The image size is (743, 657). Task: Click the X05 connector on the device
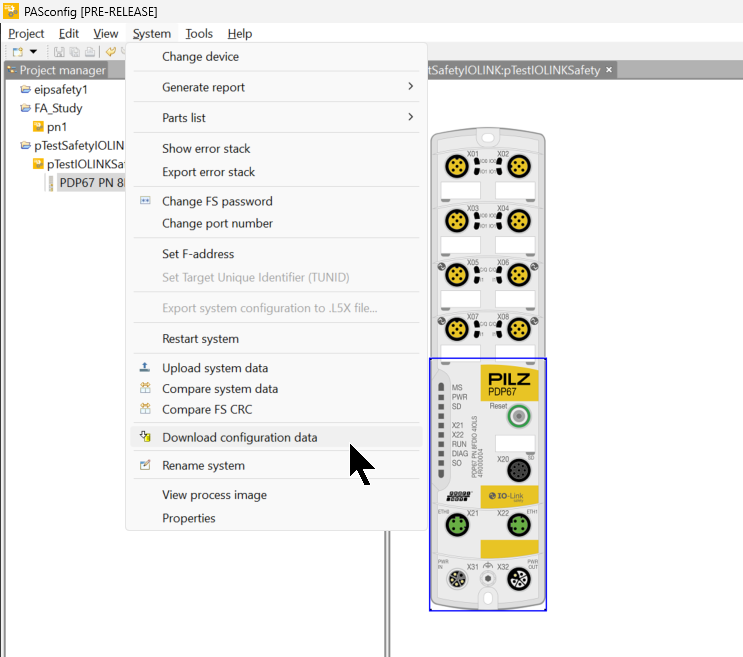457,275
